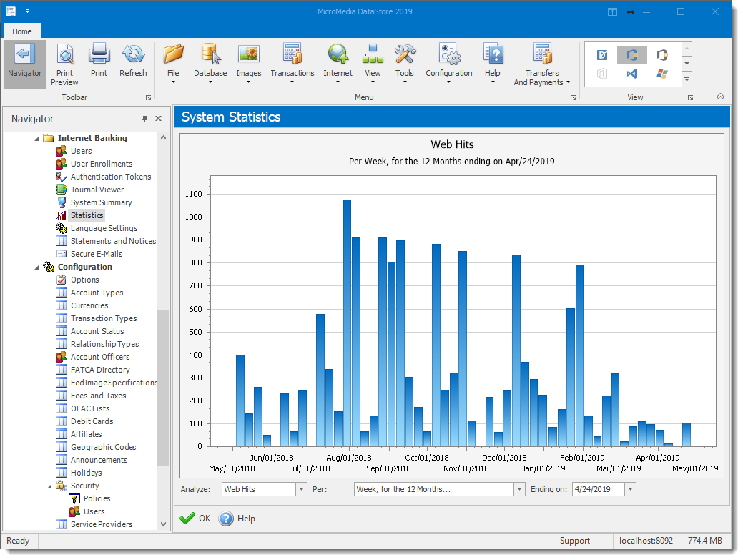Select the Home ribbon tab
The image size is (743, 560).
point(22,31)
